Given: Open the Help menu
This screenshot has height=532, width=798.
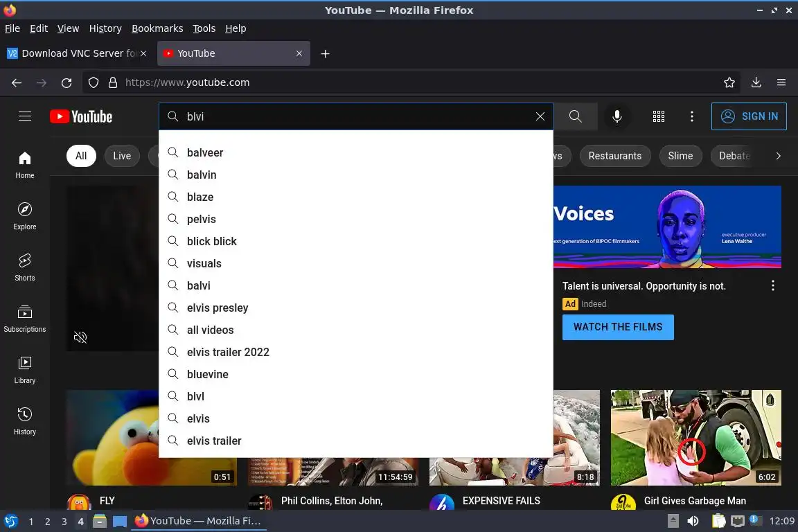Looking at the screenshot, I should tap(236, 28).
